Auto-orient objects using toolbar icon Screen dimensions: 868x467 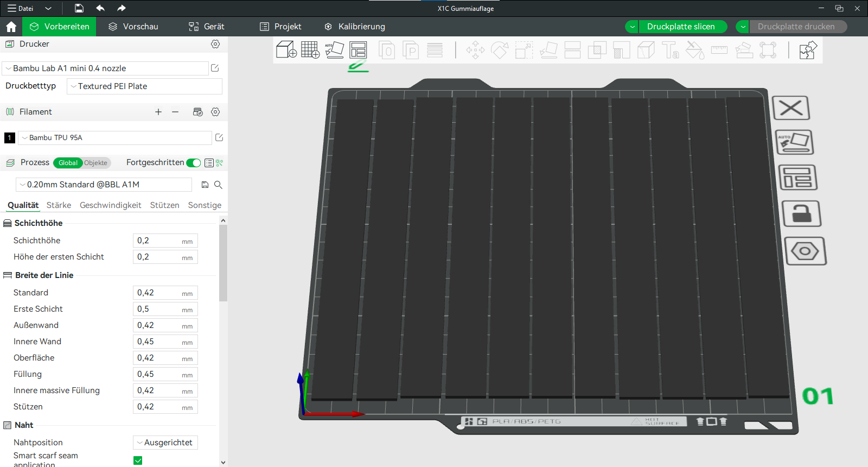[x=334, y=50]
